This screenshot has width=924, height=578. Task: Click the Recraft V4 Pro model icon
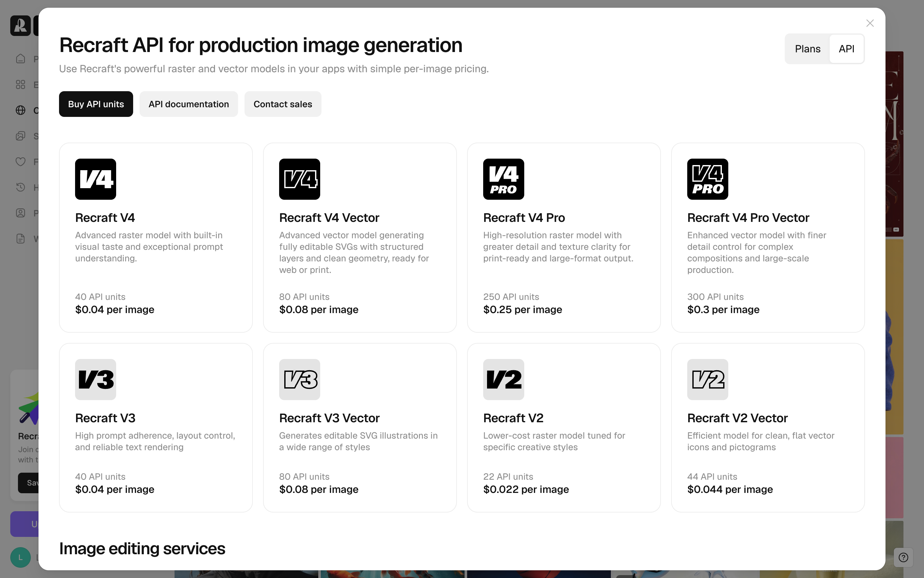[x=504, y=179]
